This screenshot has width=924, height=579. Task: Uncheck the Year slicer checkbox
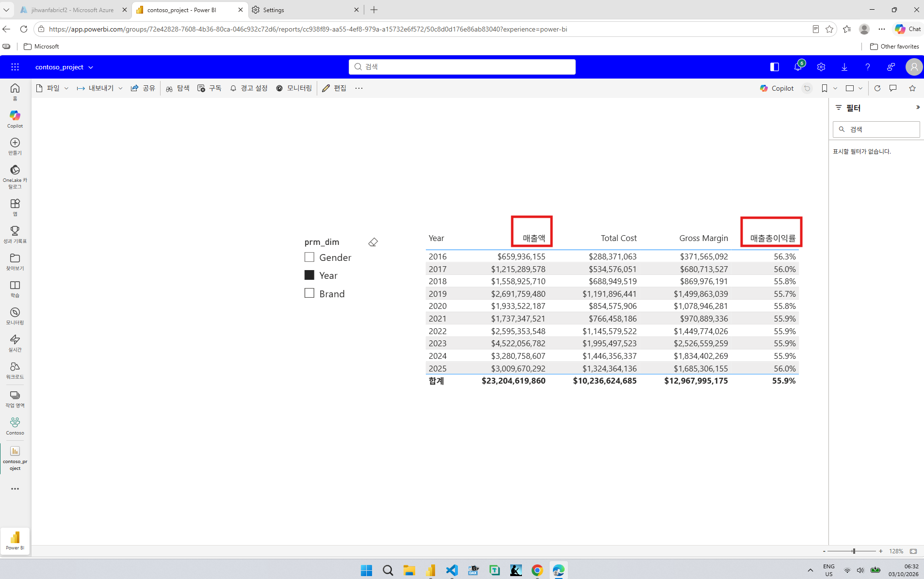point(309,275)
